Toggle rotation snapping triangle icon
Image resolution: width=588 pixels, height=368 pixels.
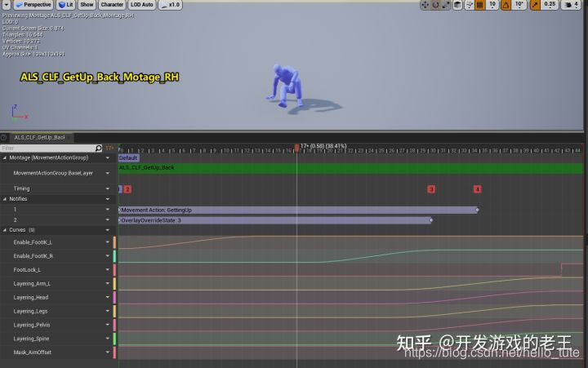pos(506,5)
